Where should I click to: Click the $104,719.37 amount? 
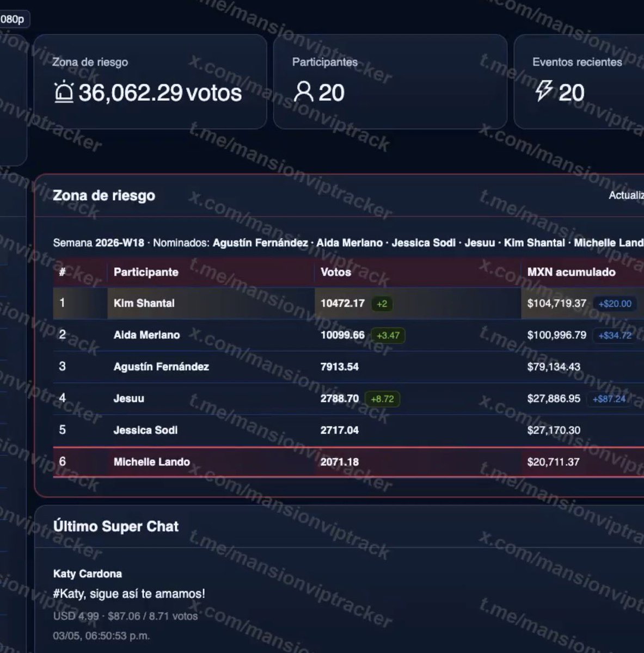pyautogui.click(x=556, y=304)
